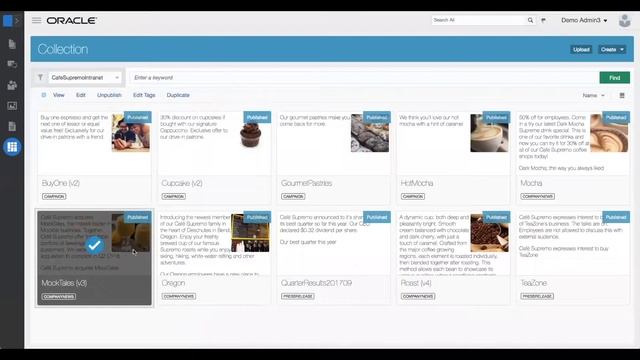The height and width of the screenshot is (360, 640).
Task: Open the Conversations icon in sidebar
Action: coord(12,64)
